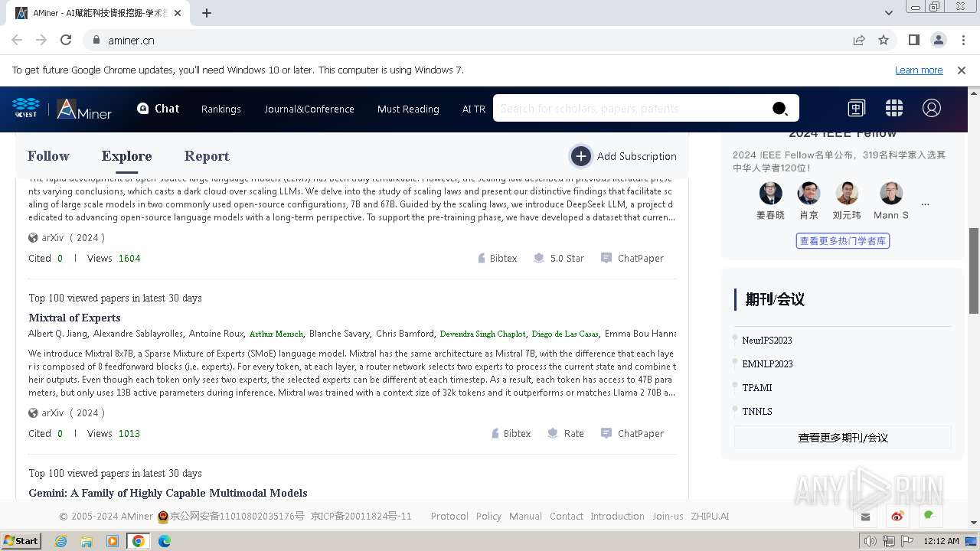Click the volume icon in system tray
This screenshot has width=980, height=551.
[x=871, y=541]
